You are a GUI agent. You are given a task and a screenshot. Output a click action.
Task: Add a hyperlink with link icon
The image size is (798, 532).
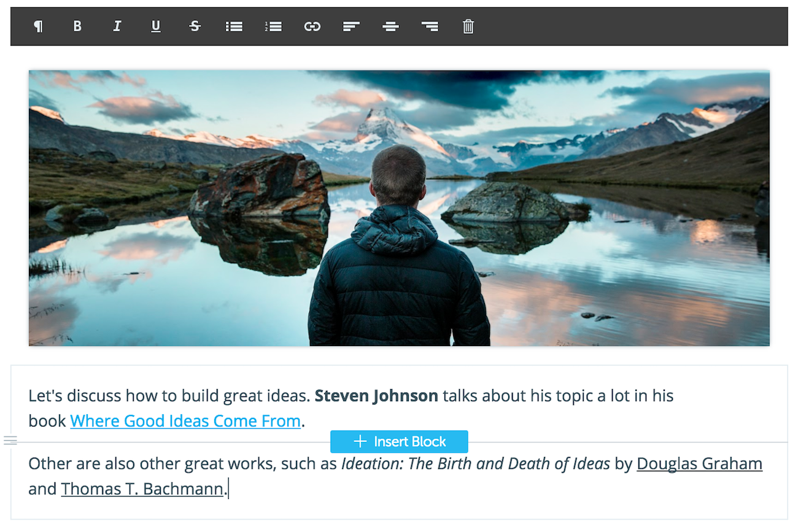click(x=312, y=26)
